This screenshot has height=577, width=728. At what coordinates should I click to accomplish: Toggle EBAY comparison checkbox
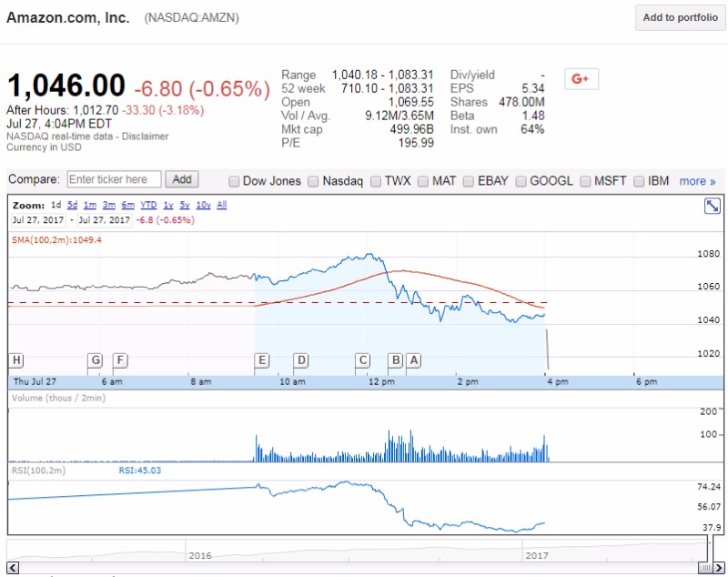pos(469,181)
